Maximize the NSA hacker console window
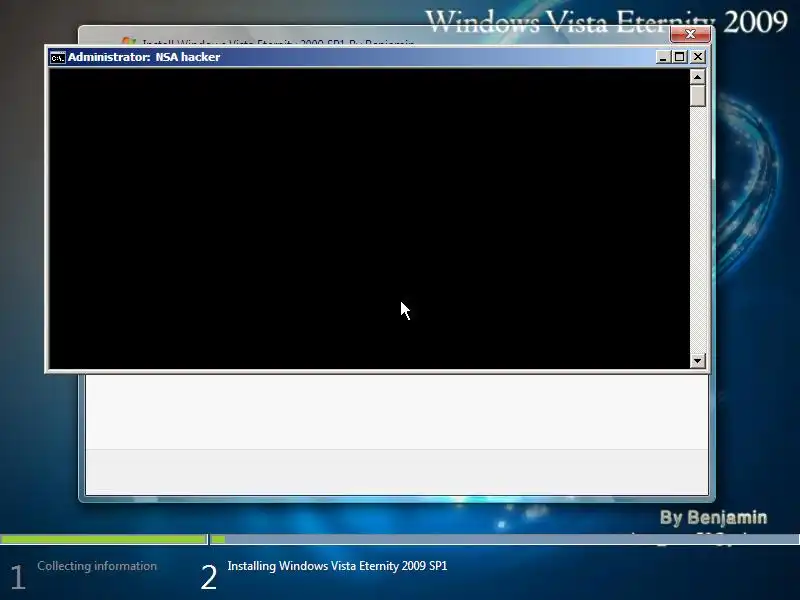This screenshot has width=800, height=600. pos(680,57)
